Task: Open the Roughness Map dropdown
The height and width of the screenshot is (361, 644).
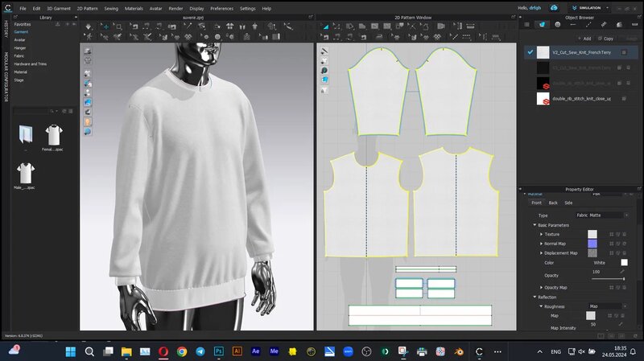Action: 609,306
